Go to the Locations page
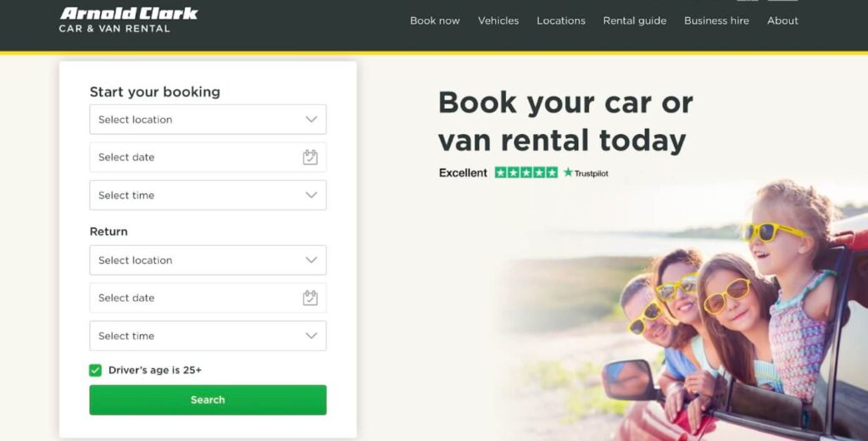Image resolution: width=868 pixels, height=441 pixels. click(x=561, y=20)
